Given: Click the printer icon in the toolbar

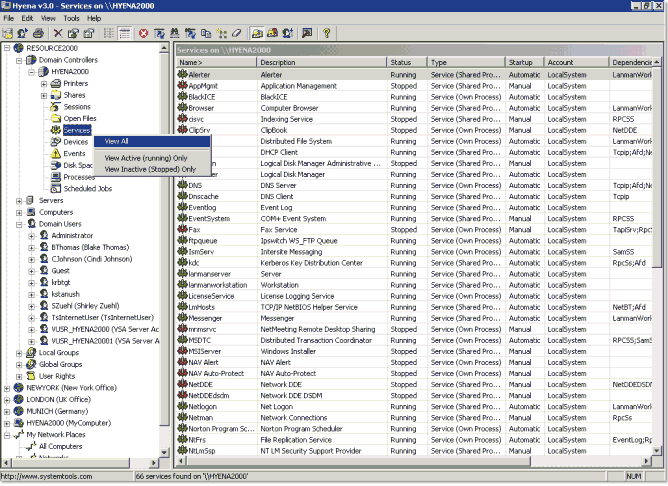Looking at the screenshot, I should (x=38, y=33).
